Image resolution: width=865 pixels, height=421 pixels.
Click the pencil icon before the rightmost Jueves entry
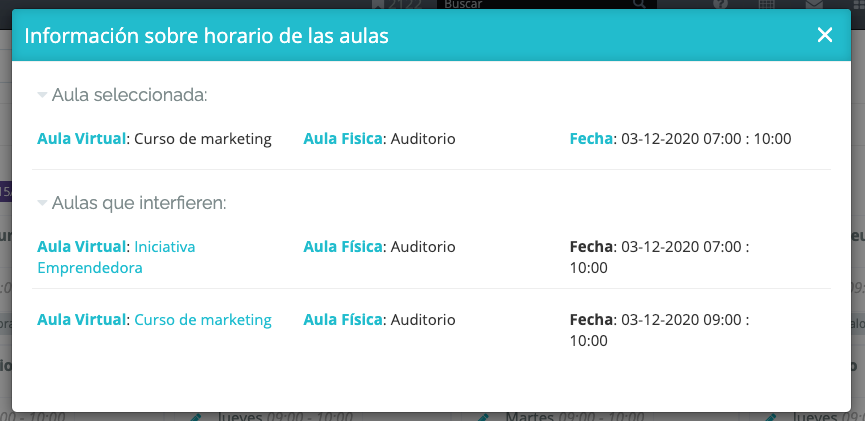click(x=770, y=417)
